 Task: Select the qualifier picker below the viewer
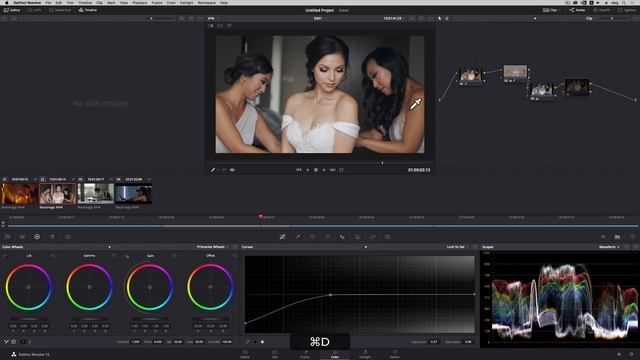[x=213, y=170]
